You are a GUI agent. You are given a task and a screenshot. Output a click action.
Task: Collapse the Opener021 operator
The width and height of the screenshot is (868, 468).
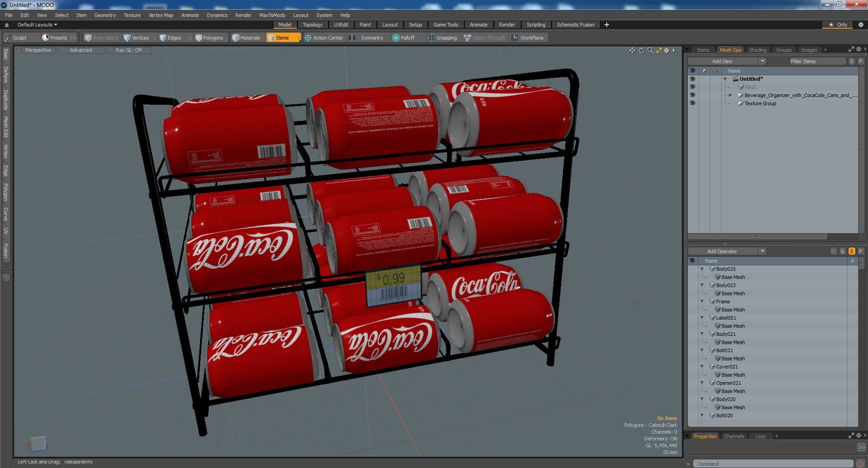pyautogui.click(x=702, y=383)
